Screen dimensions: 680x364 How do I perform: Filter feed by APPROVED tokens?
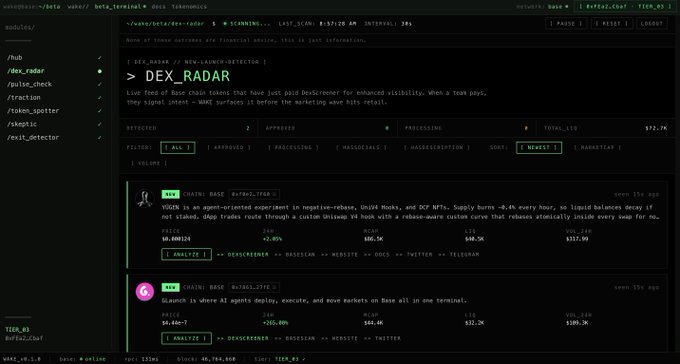(x=229, y=148)
